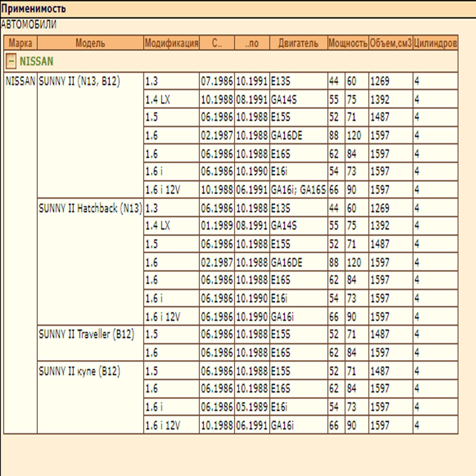Click the Марка column header
Viewport: 476px width, 476px height.
20,43
